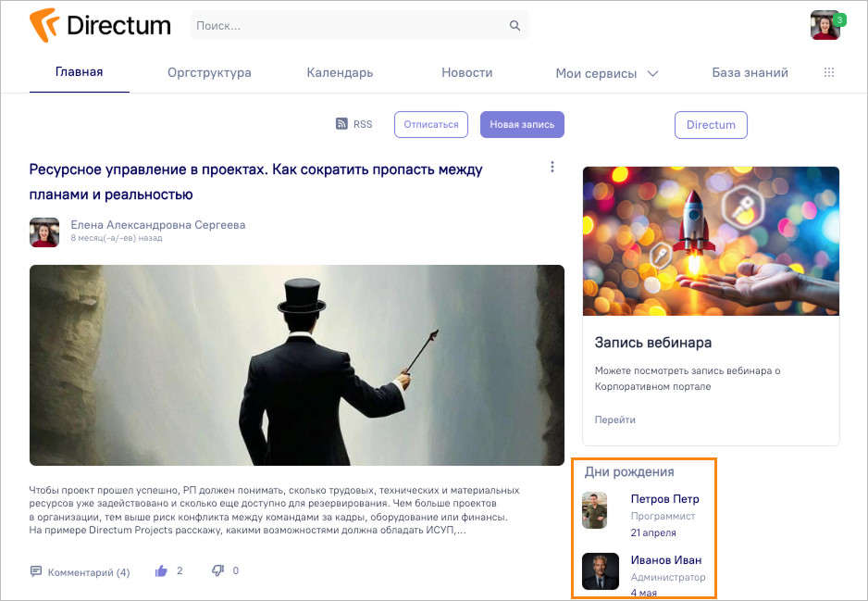Click the rocket webinar banner image

click(711, 241)
